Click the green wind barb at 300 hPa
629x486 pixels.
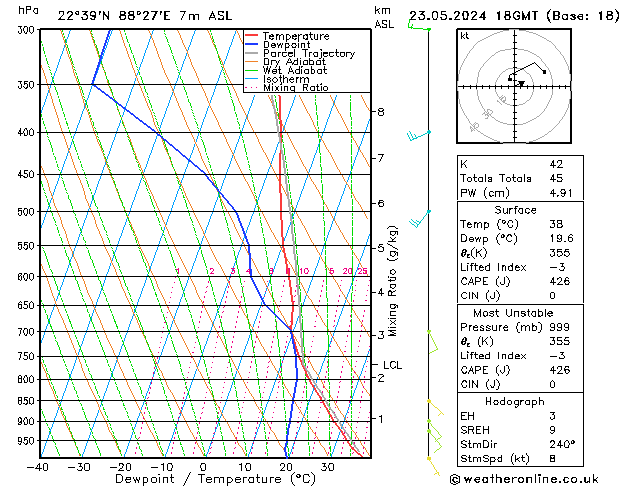[x=419, y=26]
